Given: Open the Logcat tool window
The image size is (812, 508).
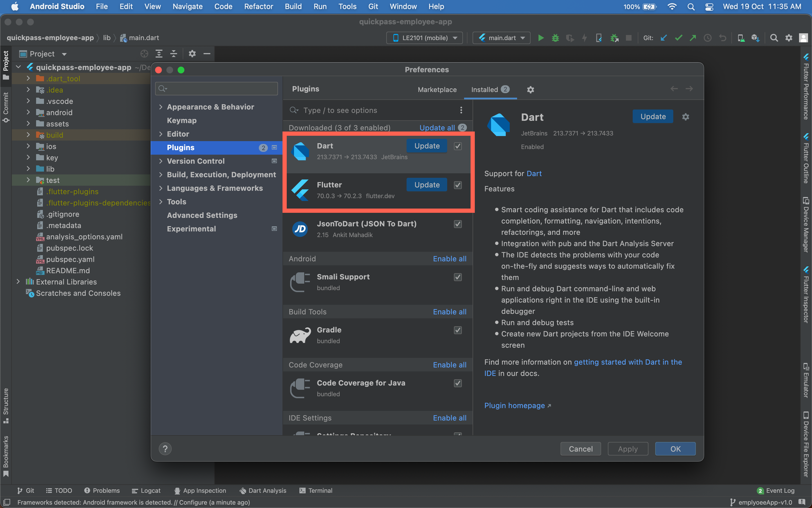Looking at the screenshot, I should [x=146, y=491].
